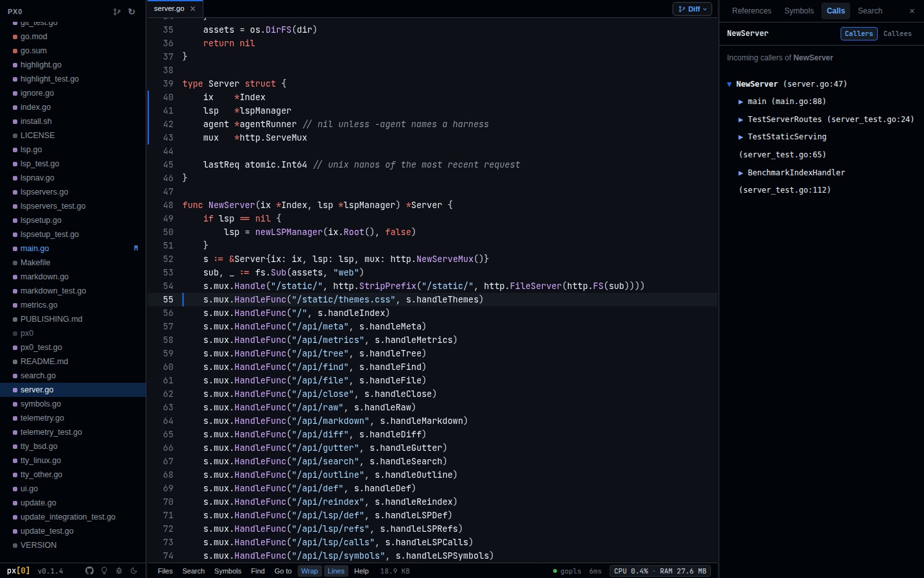Expand the BenchmarkIndexHandler caller
The image size is (924, 578).
pyautogui.click(x=740, y=173)
